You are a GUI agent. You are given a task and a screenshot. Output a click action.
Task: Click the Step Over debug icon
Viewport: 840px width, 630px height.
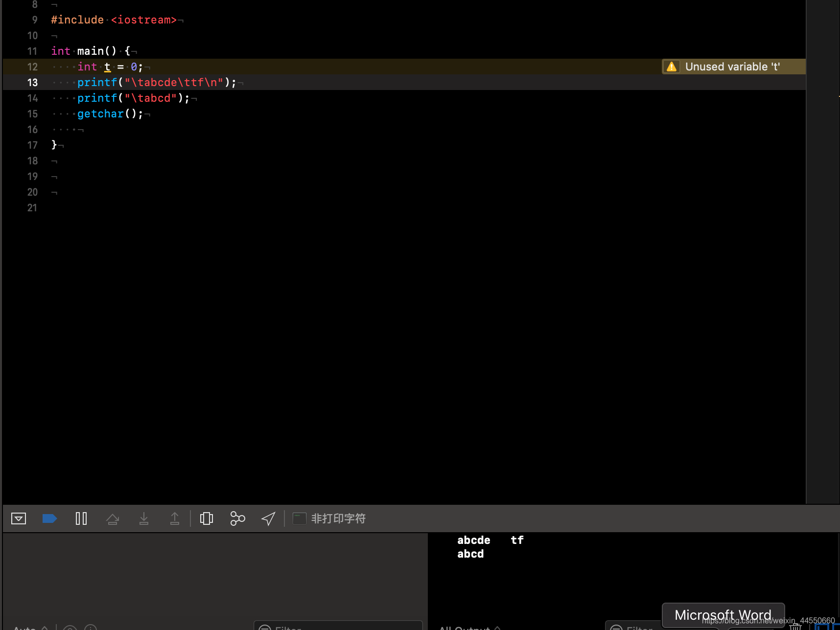tap(113, 519)
